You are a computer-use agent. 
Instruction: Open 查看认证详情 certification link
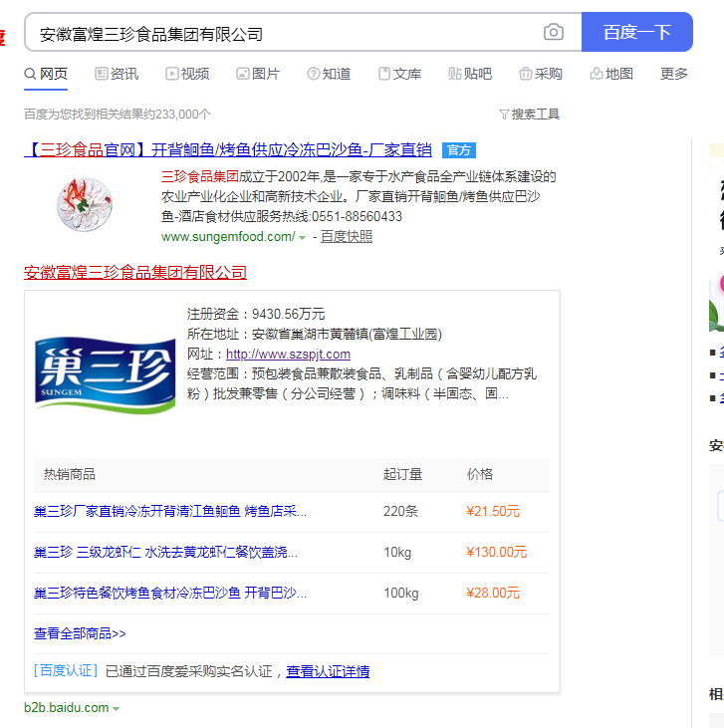point(328,671)
